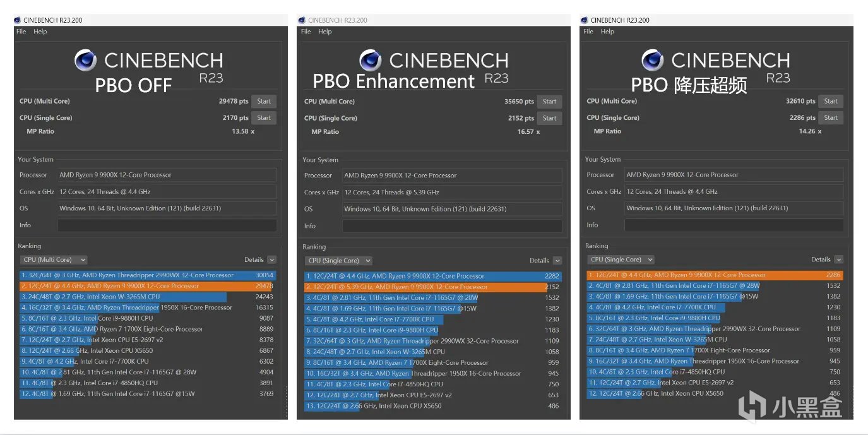Viewport: 868px width, 435px height.
Task: Start Multi Core test beside 29478 pts
Action: tap(264, 101)
